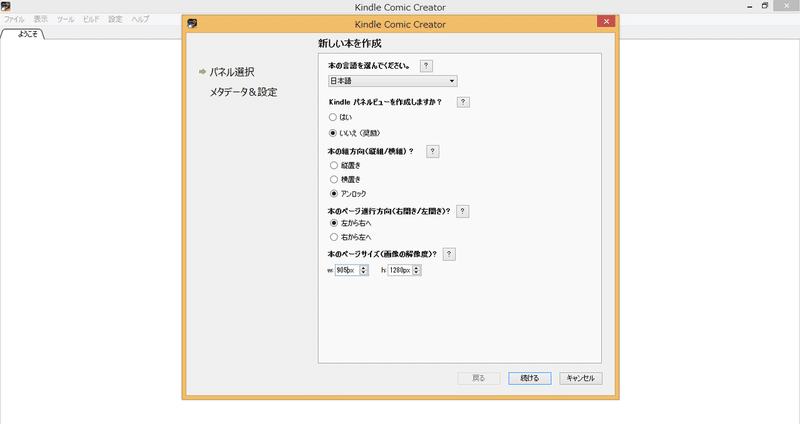Switch to the ようこそ tab
Screen dimensions: 800x424
23,34
